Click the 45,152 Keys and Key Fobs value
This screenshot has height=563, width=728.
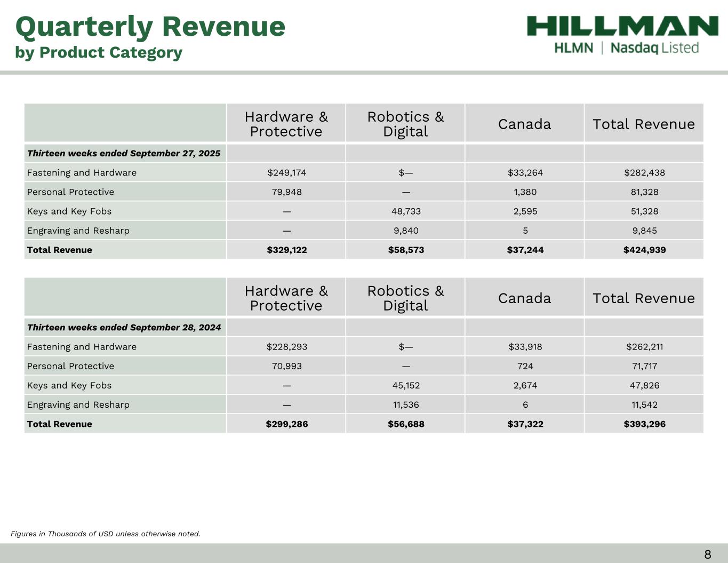pyautogui.click(x=406, y=385)
